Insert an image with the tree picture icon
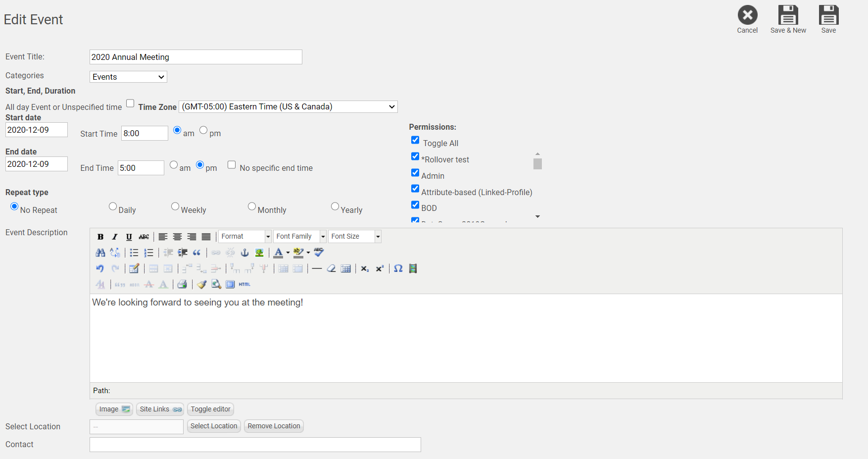The image size is (868, 459). coord(259,253)
